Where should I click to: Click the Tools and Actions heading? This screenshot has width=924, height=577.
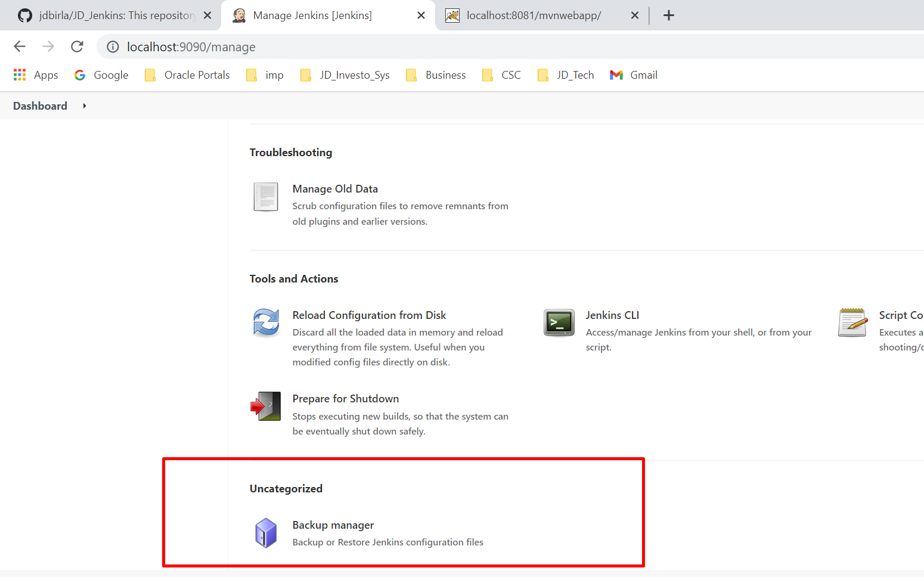(x=294, y=279)
